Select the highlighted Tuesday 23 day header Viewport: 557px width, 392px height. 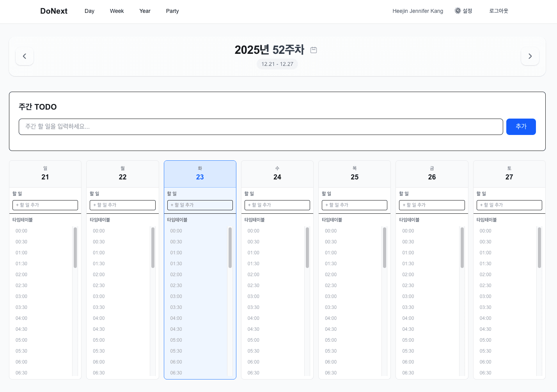200,174
